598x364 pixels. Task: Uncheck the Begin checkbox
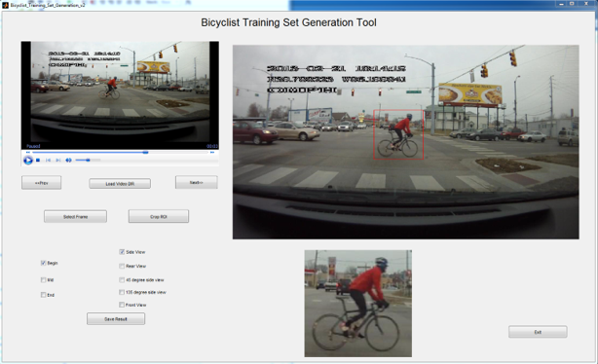(x=43, y=263)
